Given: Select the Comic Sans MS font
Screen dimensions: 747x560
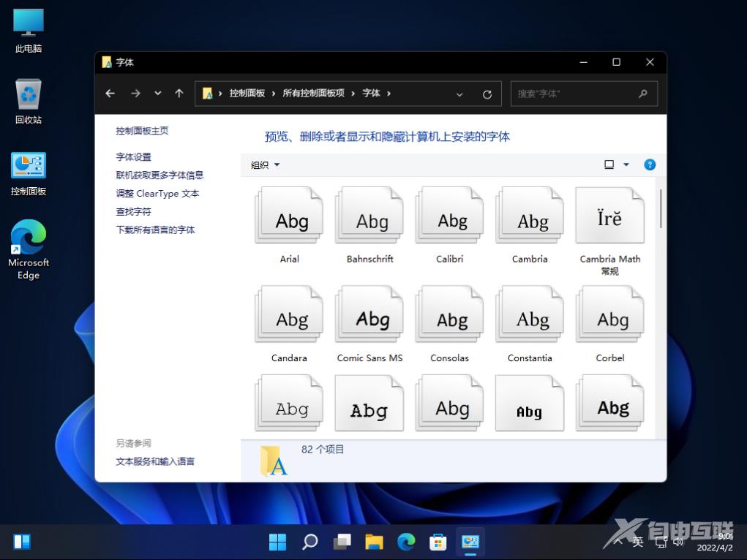Looking at the screenshot, I should 369,314.
